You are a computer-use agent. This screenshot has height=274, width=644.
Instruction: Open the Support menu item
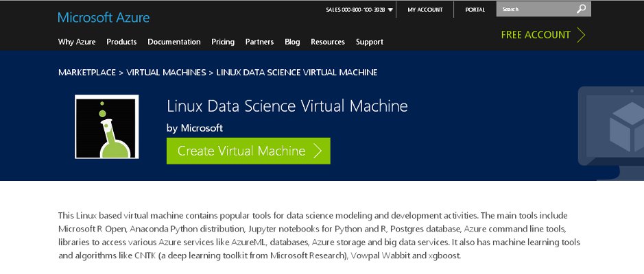coord(370,42)
